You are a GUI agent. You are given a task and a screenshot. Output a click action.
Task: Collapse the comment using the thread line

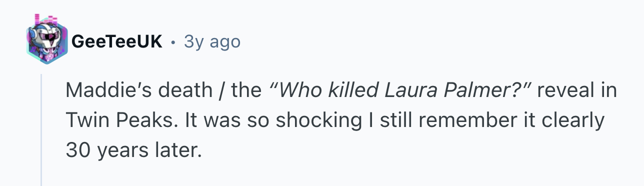[41, 130]
